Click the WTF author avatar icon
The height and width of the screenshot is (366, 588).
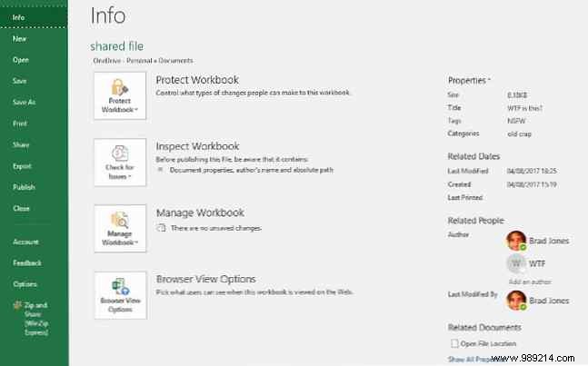click(516, 263)
